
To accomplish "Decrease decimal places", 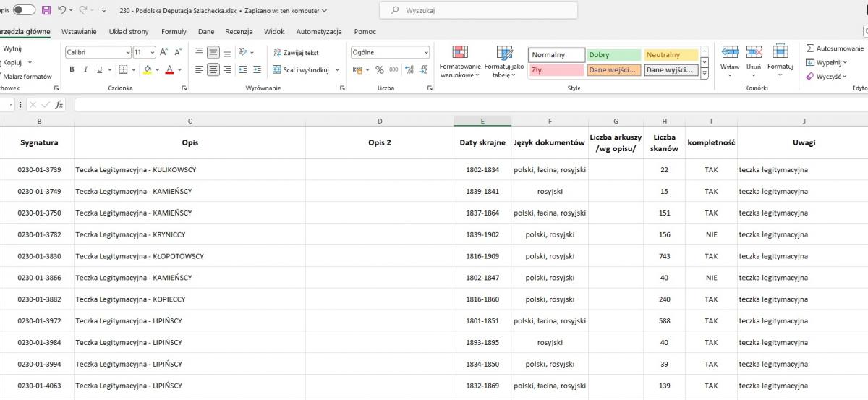I will (423, 70).
